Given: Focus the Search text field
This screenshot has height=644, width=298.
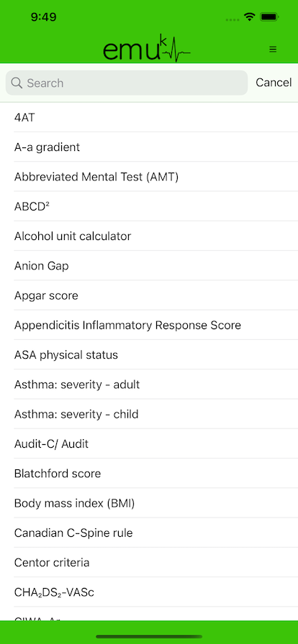Looking at the screenshot, I should click(x=127, y=83).
